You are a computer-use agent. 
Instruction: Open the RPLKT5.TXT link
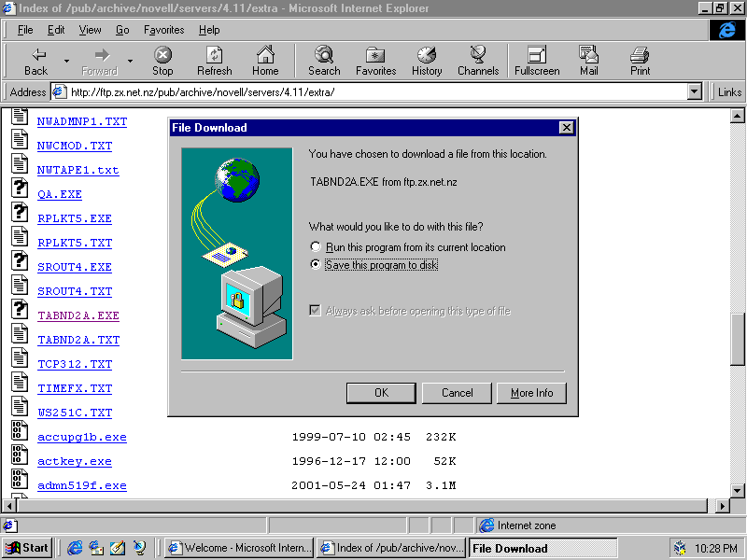75,243
